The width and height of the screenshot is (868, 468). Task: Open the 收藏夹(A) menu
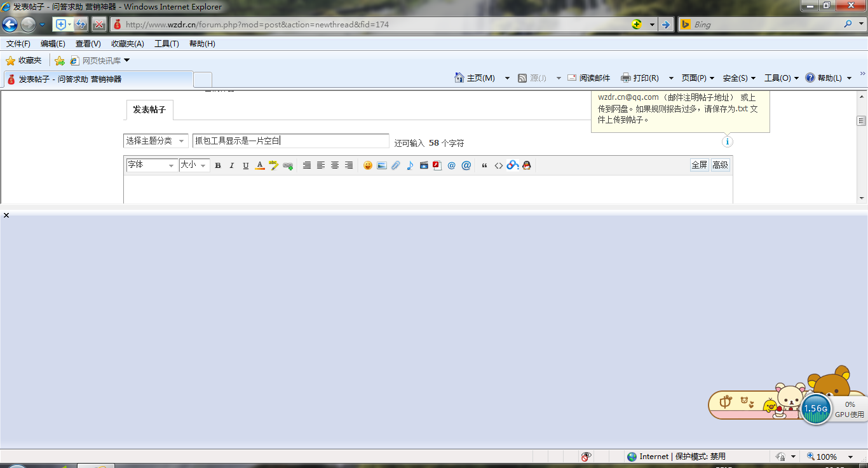coord(127,44)
